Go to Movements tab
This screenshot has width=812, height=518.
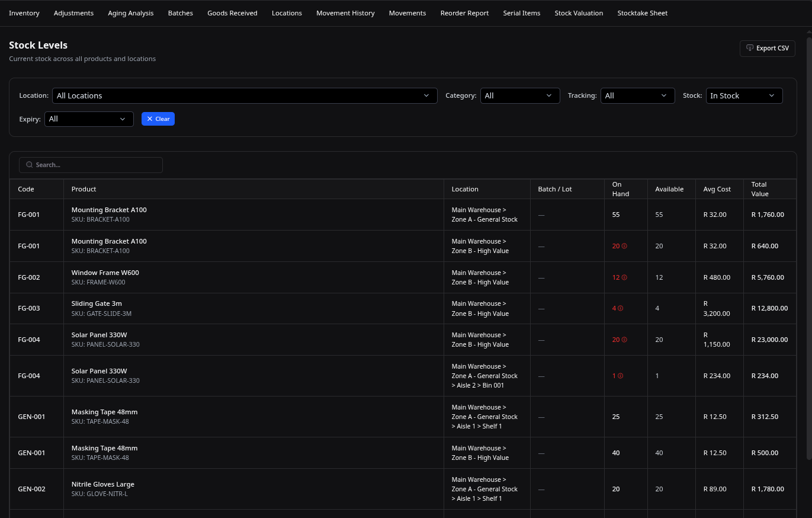pos(407,13)
